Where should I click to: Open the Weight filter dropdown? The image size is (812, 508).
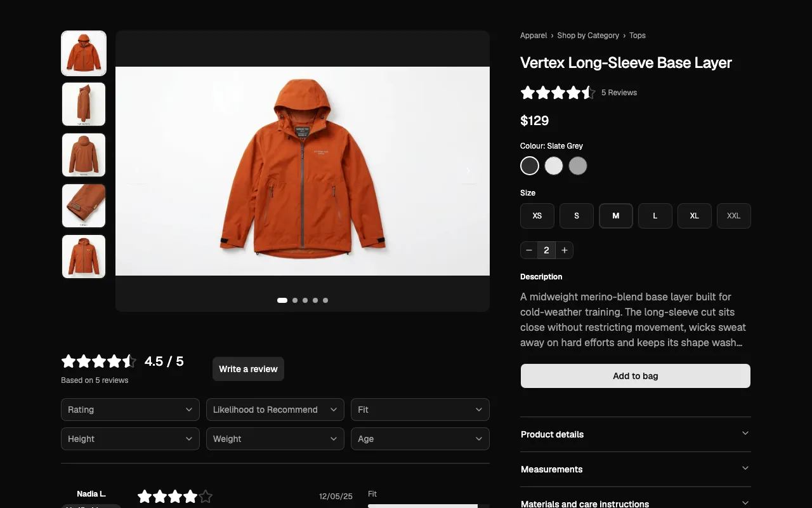(275, 439)
